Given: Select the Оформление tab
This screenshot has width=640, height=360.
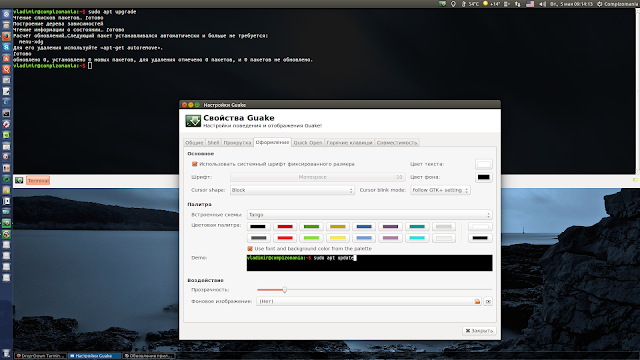Looking at the screenshot, I should [x=272, y=142].
